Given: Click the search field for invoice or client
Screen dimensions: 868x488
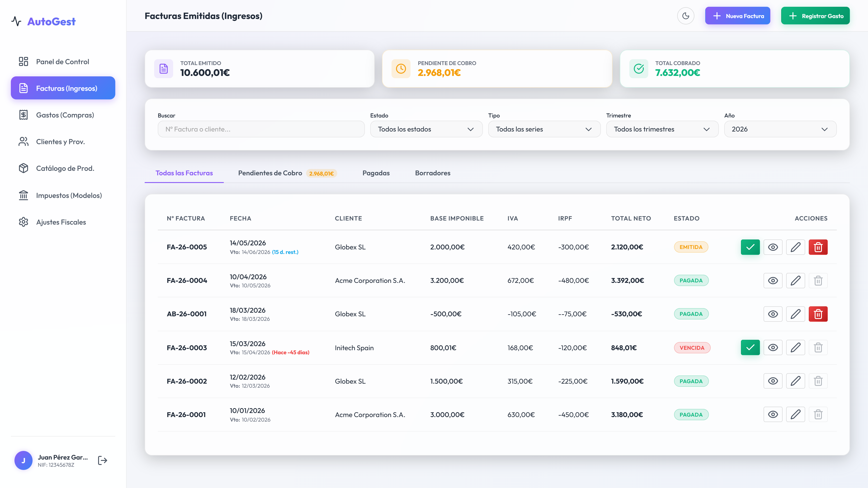Looking at the screenshot, I should tap(261, 129).
